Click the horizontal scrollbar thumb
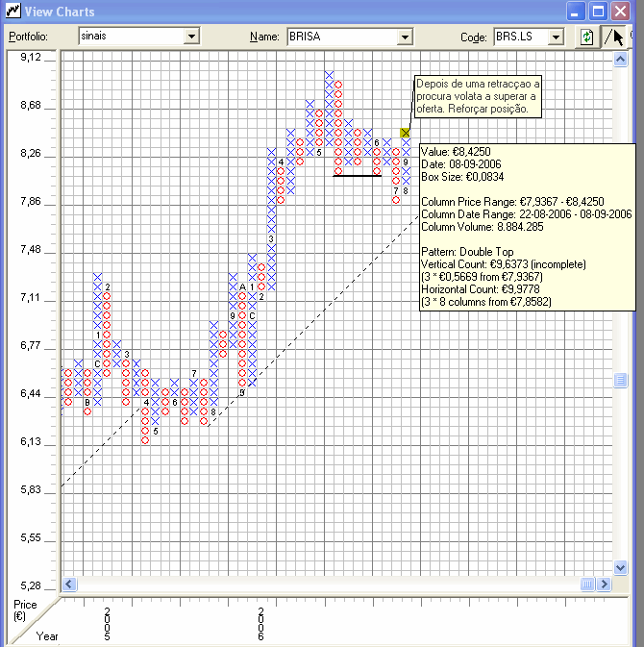The width and height of the screenshot is (644, 647). (x=588, y=585)
